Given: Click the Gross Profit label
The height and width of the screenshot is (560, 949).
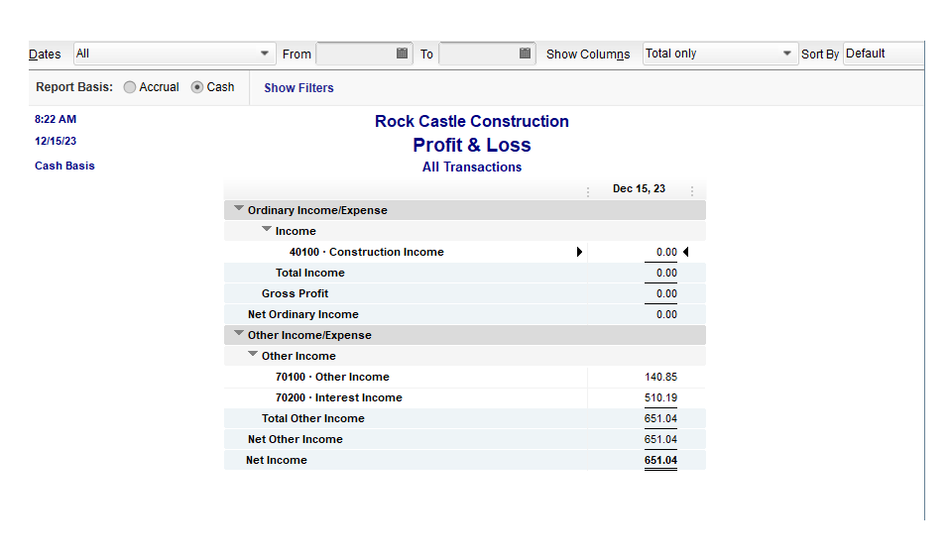Looking at the screenshot, I should [x=295, y=293].
